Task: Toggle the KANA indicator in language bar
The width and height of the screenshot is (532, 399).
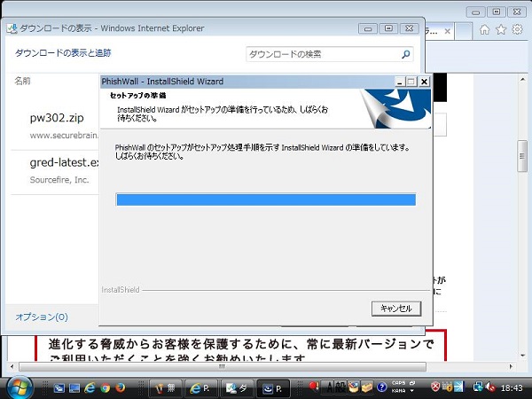Action: 398,391
